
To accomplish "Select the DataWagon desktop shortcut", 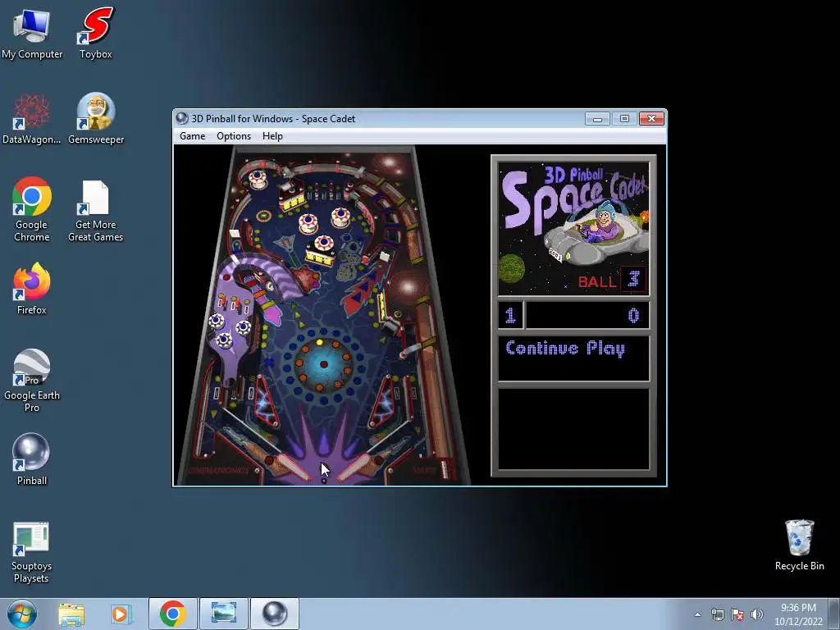I will click(x=32, y=119).
